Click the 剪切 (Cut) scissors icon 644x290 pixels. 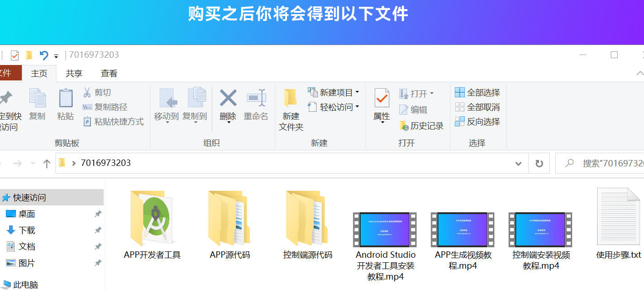(88, 92)
